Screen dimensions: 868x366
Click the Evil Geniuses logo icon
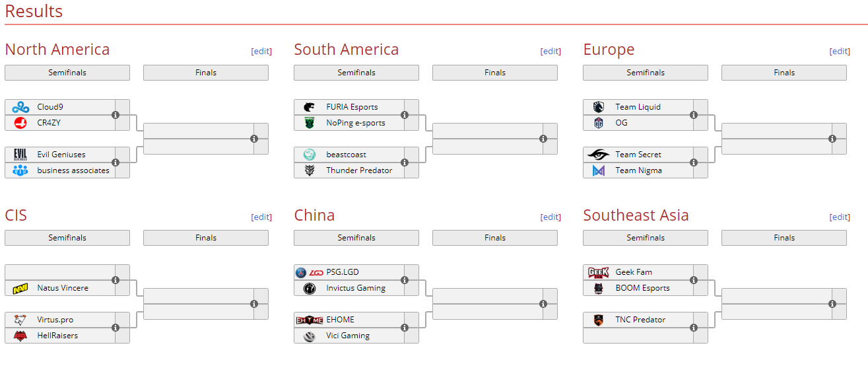[20, 155]
